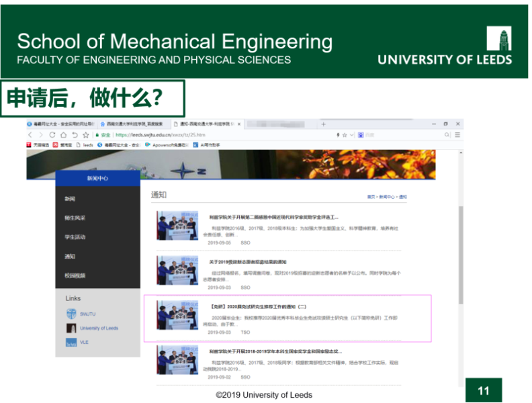Click the undo/restore closed page icon

click(x=75, y=135)
